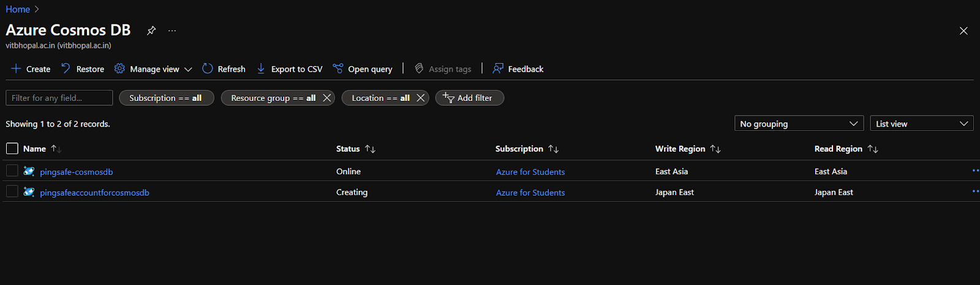Open query in Resource Graph
Screen dimensions: 980x285
pyautogui.click(x=363, y=69)
